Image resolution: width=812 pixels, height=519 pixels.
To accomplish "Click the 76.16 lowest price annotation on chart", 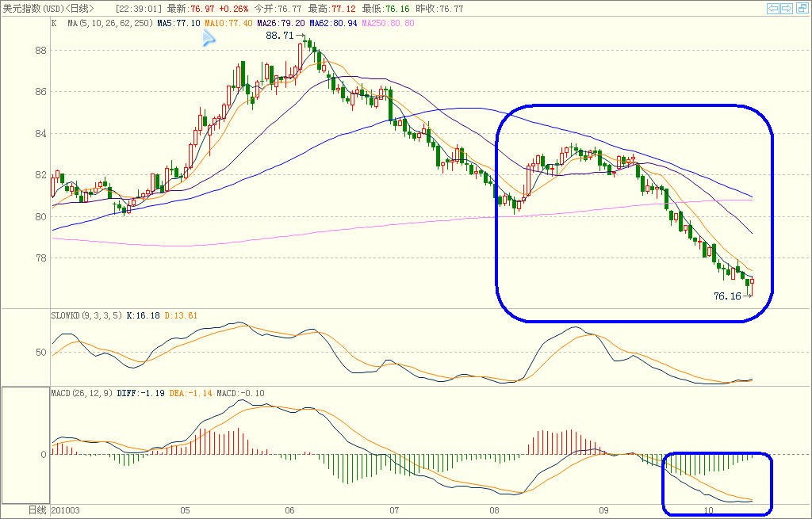I will pyautogui.click(x=728, y=296).
